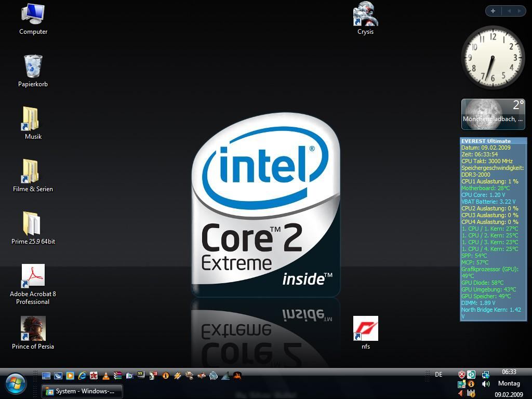Launch Internet Explorer from Quick Launch
Image resolution: width=532 pixels, height=399 pixels.
(x=82, y=376)
